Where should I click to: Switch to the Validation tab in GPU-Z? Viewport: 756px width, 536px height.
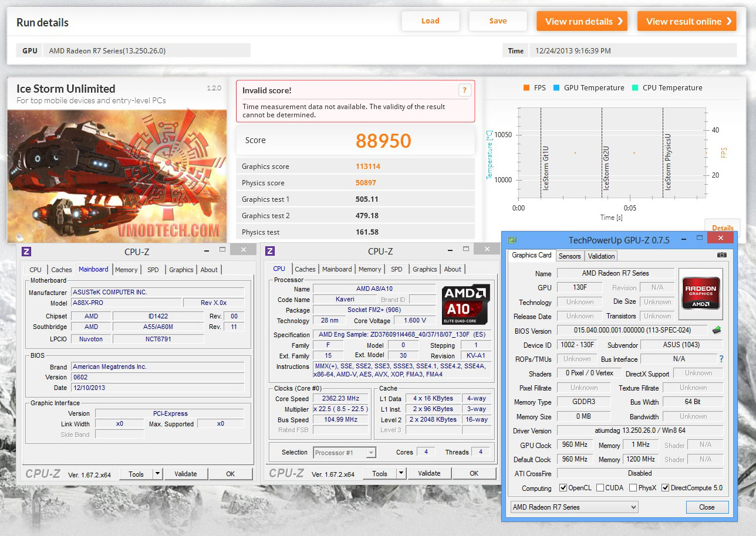click(601, 256)
